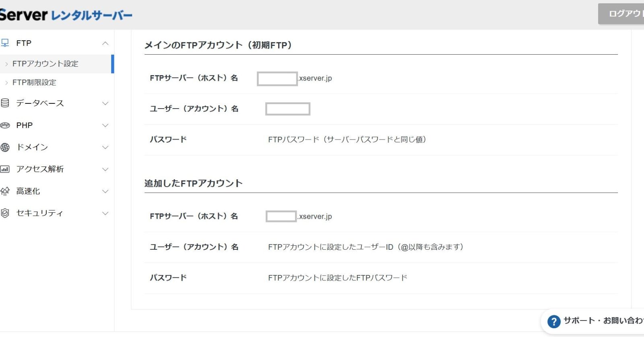644x337 pixels.
Task: Expand the セキュリティ menu chevron
Action: click(105, 213)
